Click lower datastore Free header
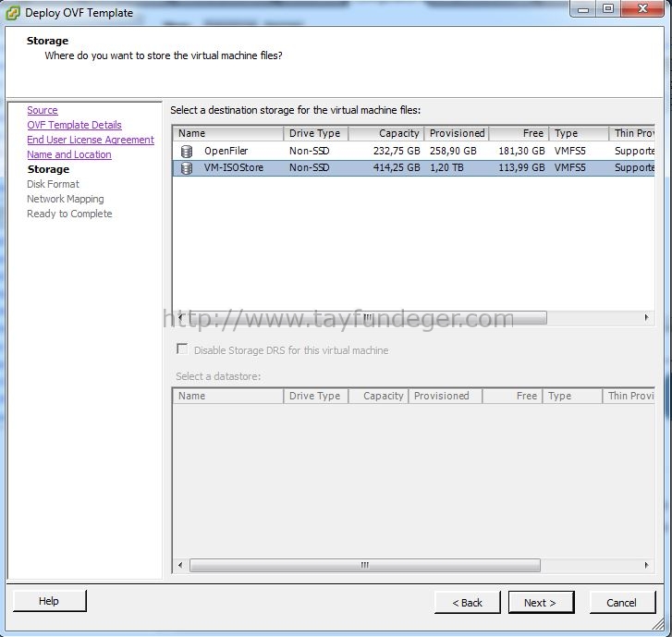 513,396
